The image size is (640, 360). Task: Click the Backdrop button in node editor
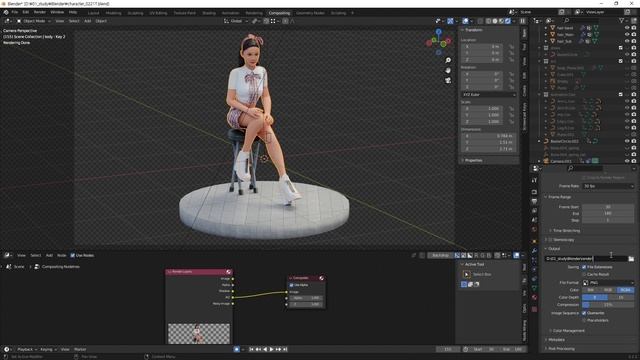(x=440, y=256)
